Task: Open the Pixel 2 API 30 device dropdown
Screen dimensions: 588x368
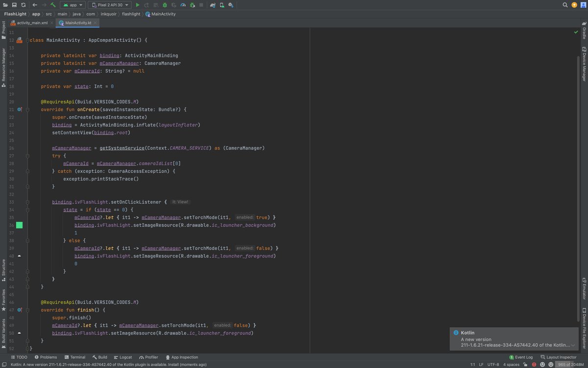Action: tap(110, 5)
